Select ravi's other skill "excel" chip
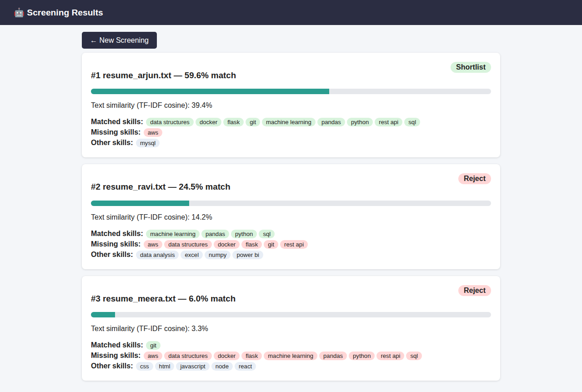 click(x=192, y=255)
